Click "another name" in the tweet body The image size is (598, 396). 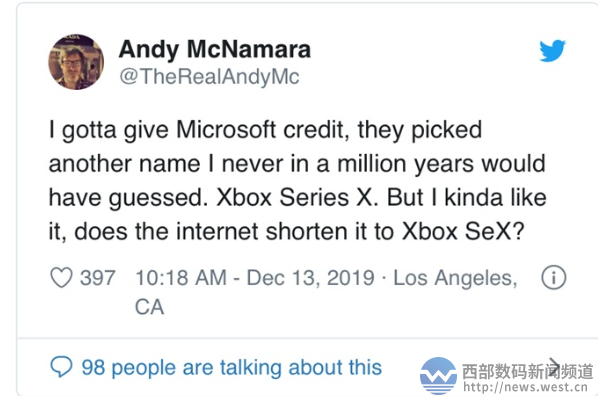click(x=124, y=164)
